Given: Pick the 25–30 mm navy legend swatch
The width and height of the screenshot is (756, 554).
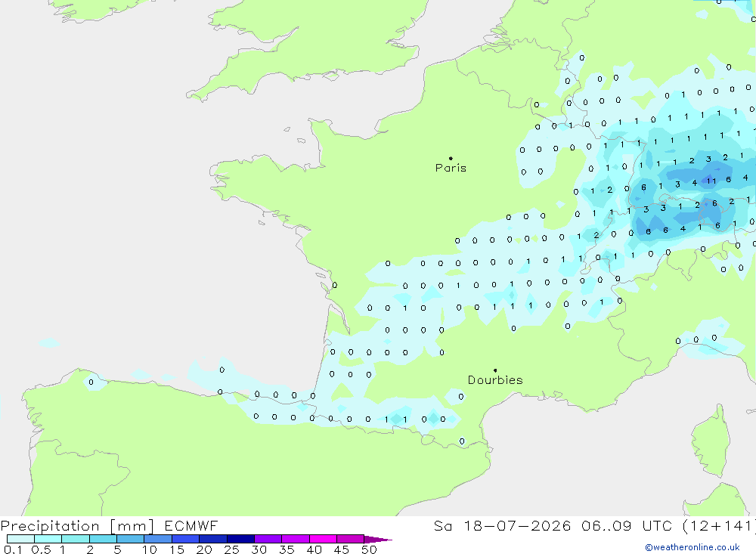Looking at the screenshot, I should click(240, 539).
